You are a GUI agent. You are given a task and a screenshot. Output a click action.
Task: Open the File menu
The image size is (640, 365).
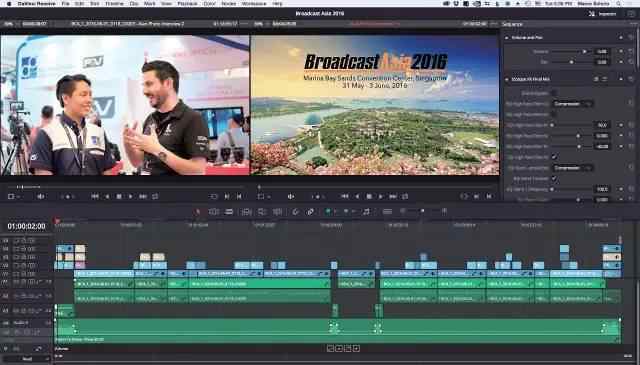click(65, 3)
